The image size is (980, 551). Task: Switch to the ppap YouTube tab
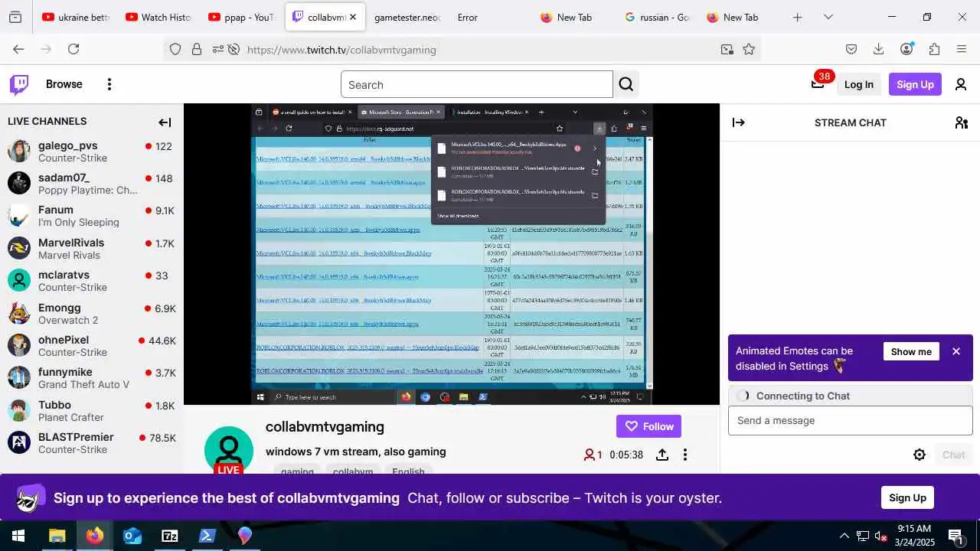click(242, 17)
